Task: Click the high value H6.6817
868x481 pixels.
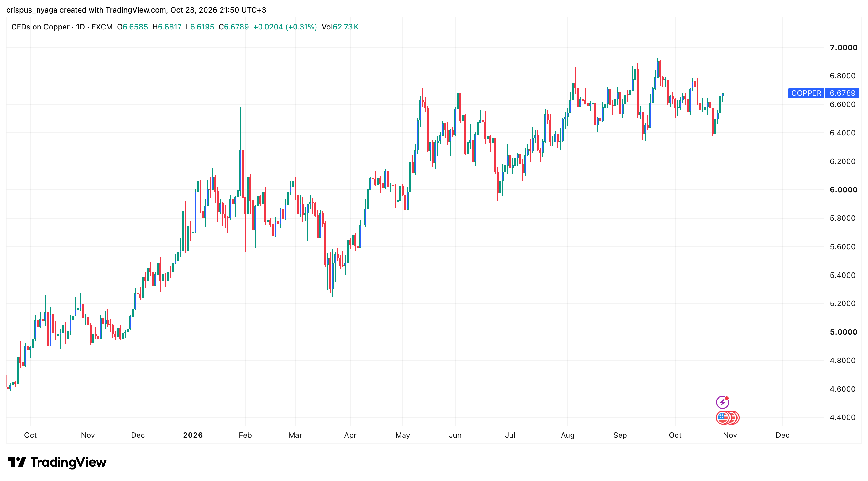Action: pos(167,27)
